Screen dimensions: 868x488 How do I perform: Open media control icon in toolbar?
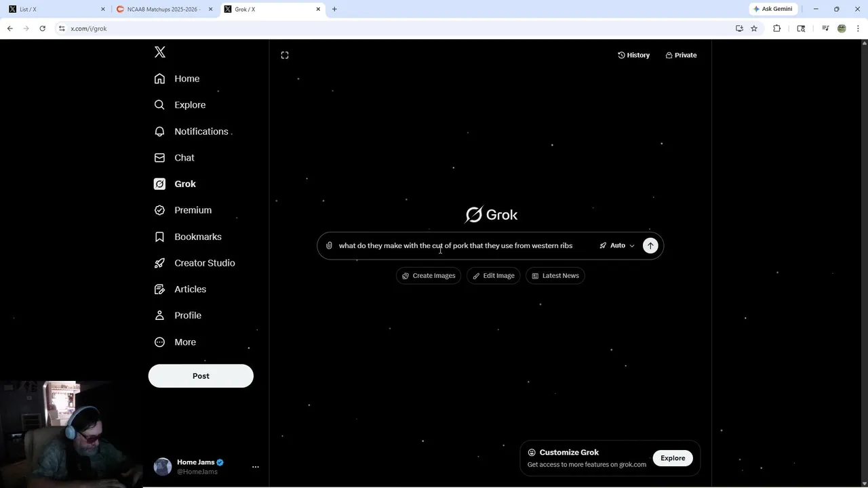825,28
